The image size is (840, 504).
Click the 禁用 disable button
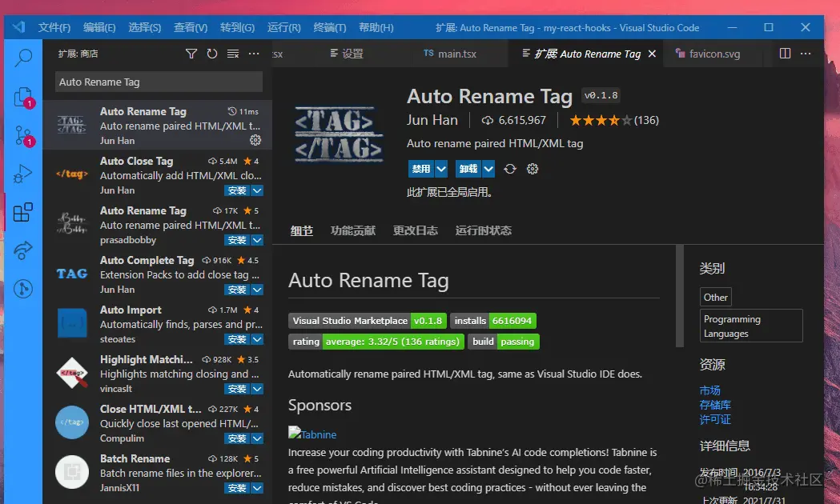(421, 169)
